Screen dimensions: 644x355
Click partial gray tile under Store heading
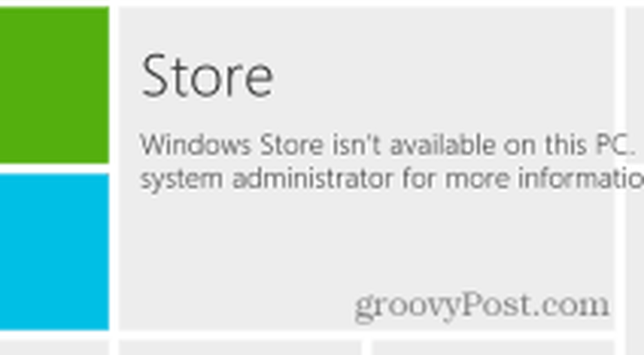(x=240, y=348)
